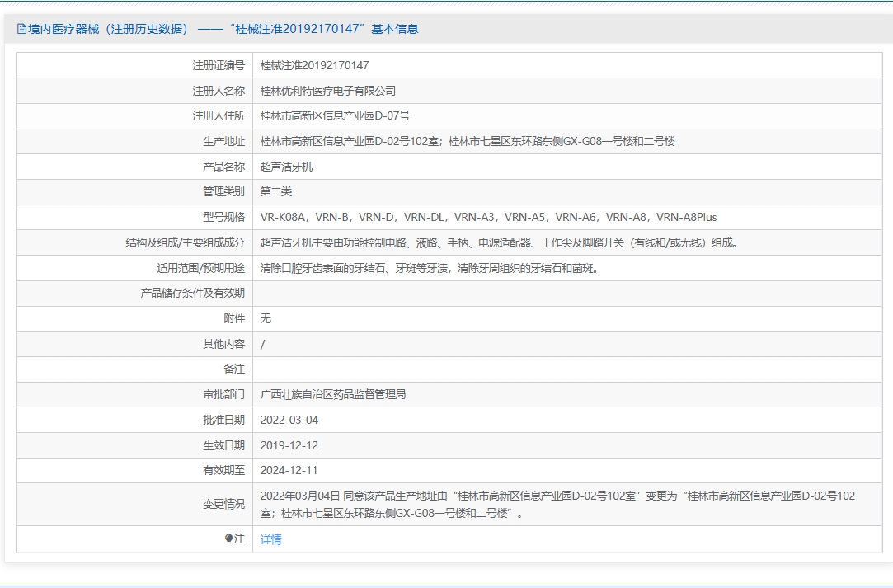Click the 审批部门 label
893x588 pixels.
pyautogui.click(x=223, y=394)
